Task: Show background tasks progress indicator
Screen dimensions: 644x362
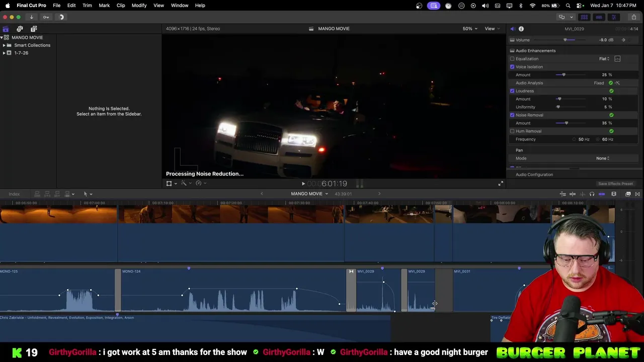Action: 61,17
